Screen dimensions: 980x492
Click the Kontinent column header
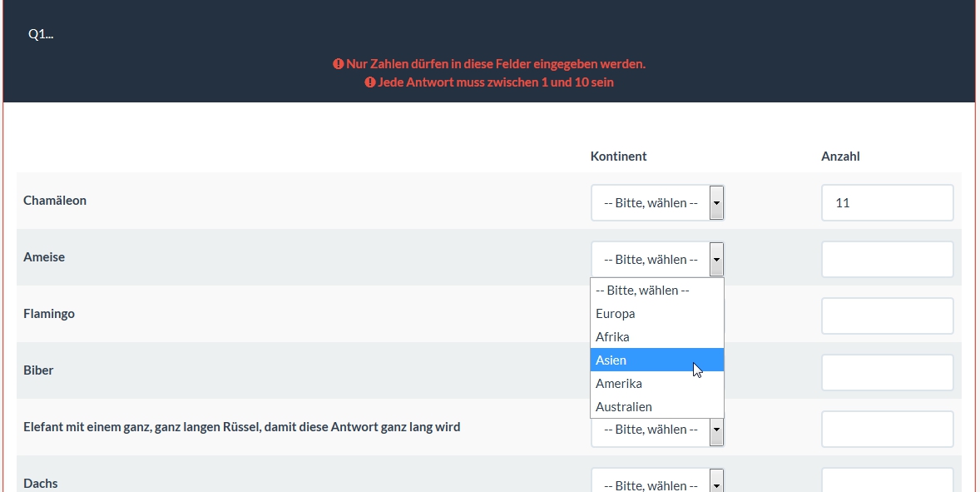(x=618, y=157)
